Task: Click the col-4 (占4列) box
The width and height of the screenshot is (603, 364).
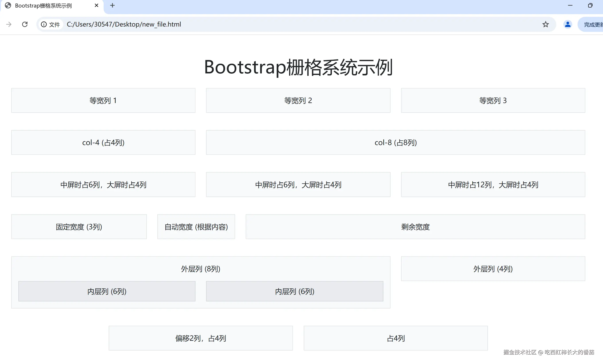Action: (103, 142)
